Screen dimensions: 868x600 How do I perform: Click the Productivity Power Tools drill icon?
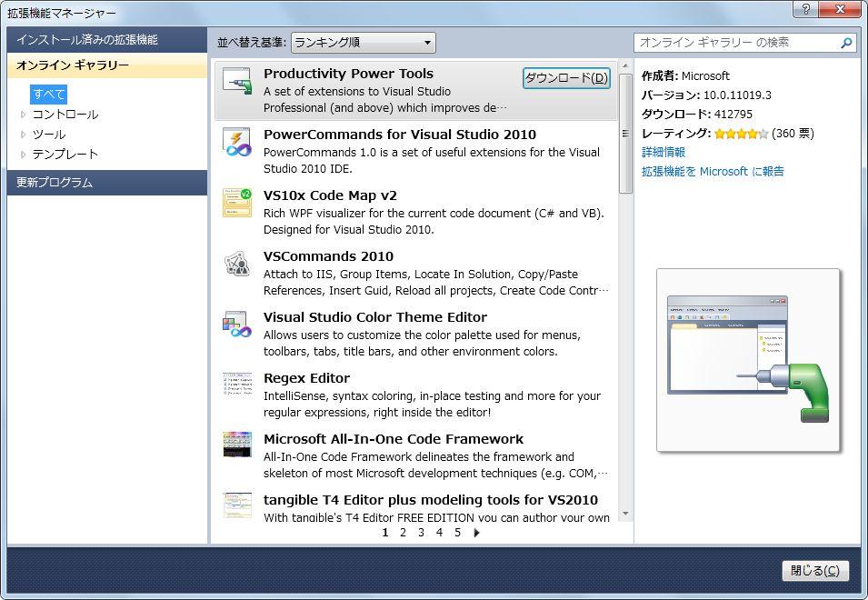coord(237,81)
